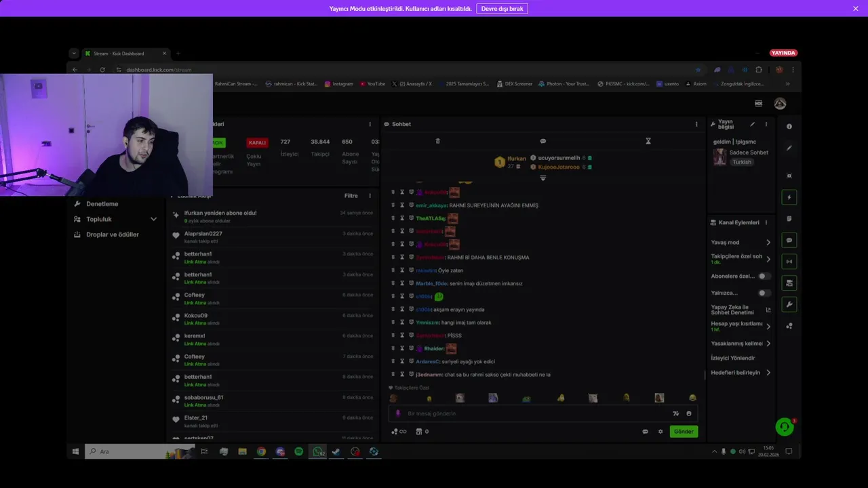Screen dimensions: 868x488
Task: Edit stream info with Yayın bilgisi pencil
Action: click(x=752, y=124)
